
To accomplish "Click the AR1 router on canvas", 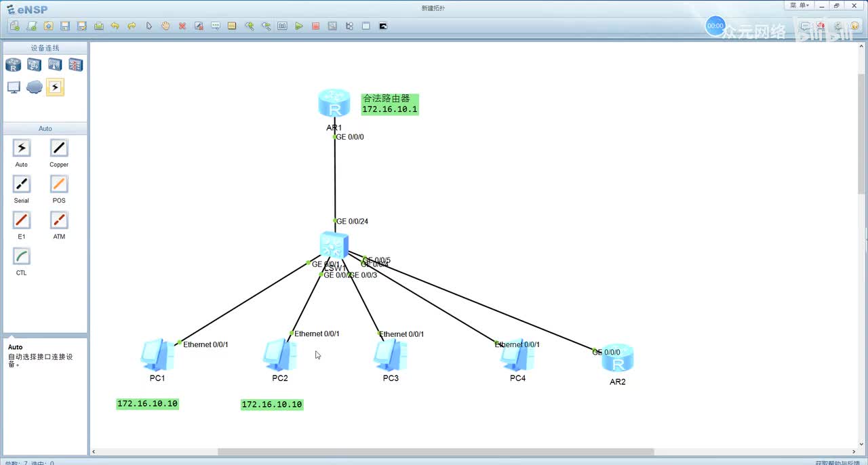I will 334,104.
